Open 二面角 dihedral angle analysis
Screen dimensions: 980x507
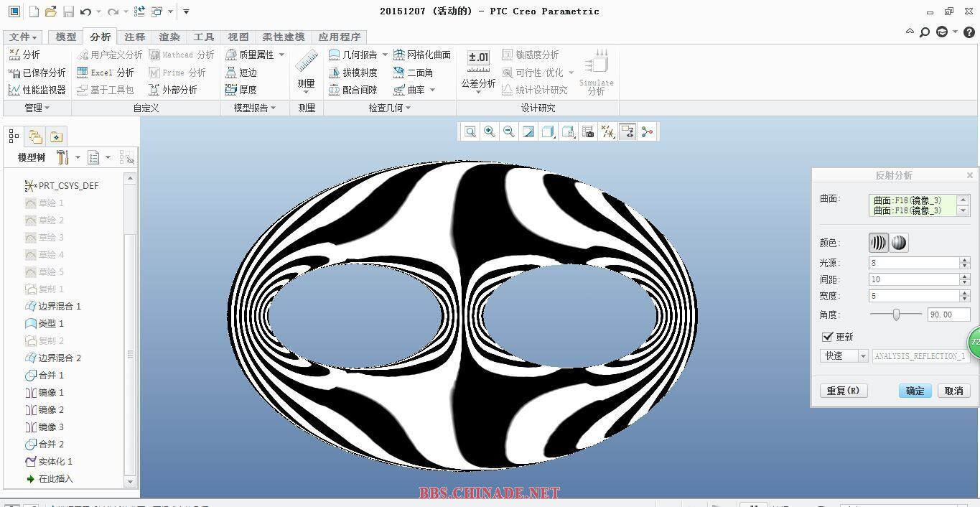(x=414, y=73)
